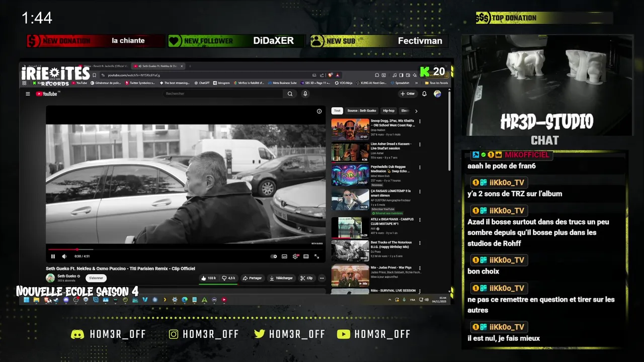The image size is (644, 362).
Task: Show more filter chips with arrow
Action: 416,111
